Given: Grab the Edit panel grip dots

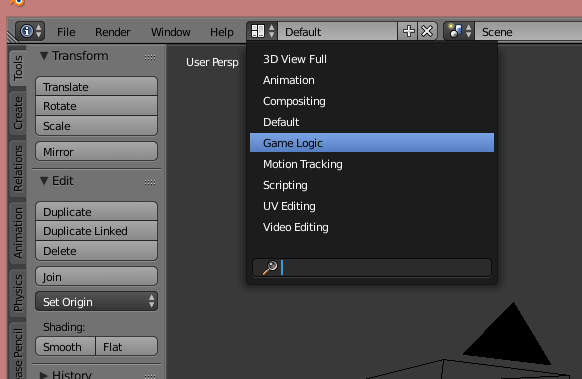Looking at the screenshot, I should 150,182.
